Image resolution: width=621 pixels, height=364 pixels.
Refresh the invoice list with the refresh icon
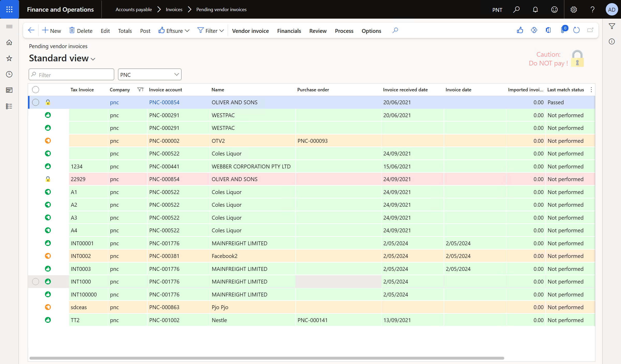click(577, 30)
